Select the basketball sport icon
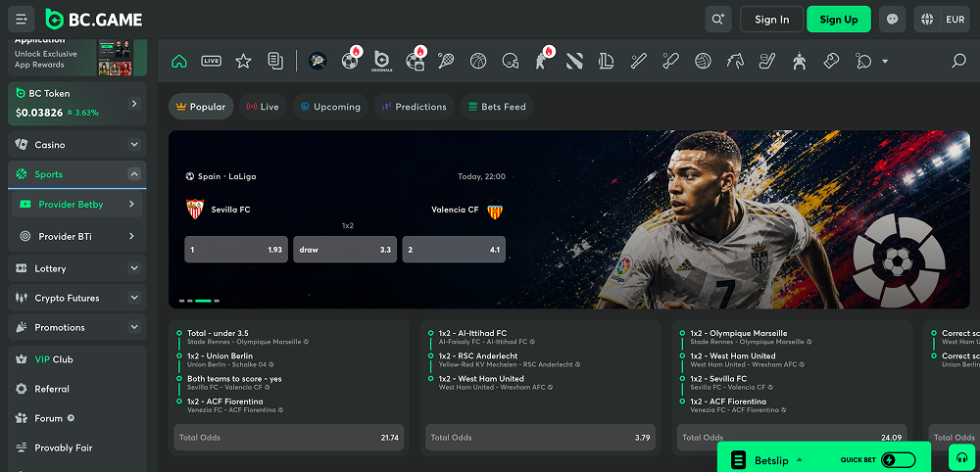This screenshot has width=980, height=472. (x=478, y=61)
